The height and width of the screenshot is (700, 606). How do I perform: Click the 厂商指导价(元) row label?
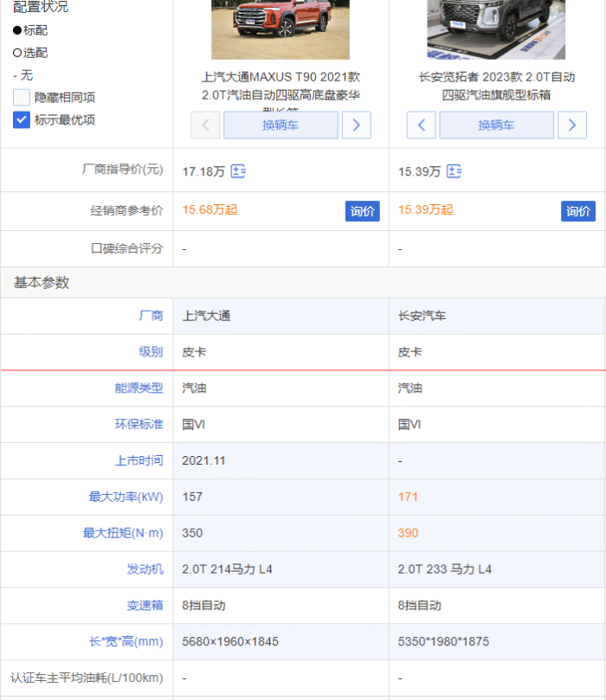[122, 170]
